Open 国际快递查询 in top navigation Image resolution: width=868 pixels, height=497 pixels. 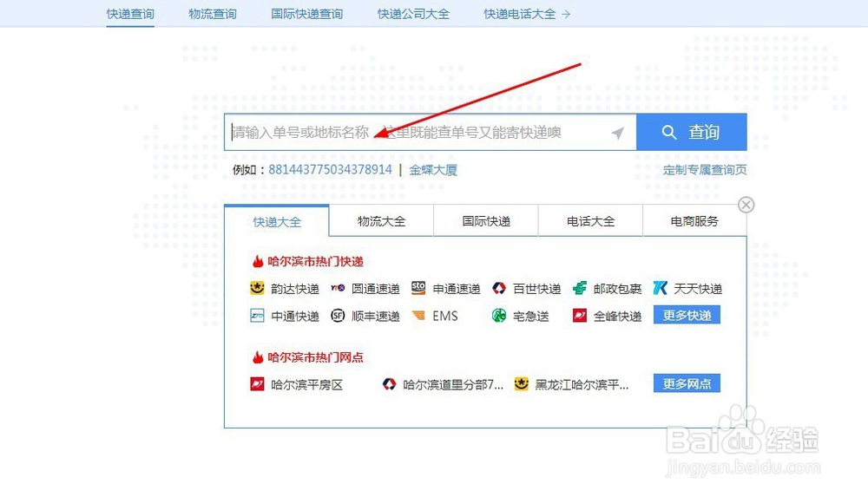tap(306, 14)
